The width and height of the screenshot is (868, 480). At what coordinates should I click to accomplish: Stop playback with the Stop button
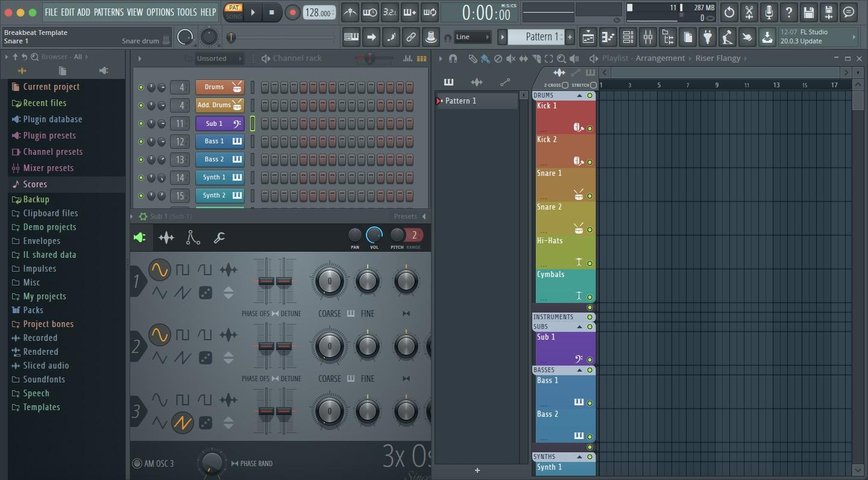click(272, 12)
